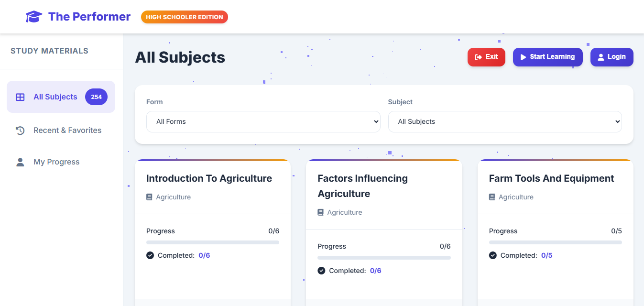Click the checkmark icon on Factors Influencing Agriculture card
644x306 pixels.
pos(321,271)
